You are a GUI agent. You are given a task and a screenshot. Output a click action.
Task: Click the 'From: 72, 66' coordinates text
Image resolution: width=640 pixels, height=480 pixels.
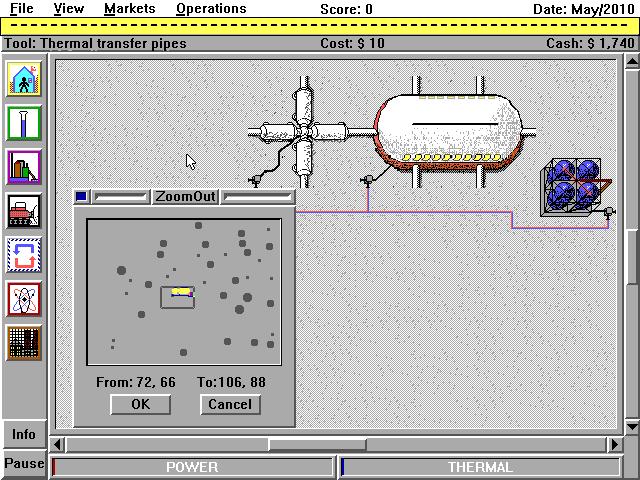136,382
